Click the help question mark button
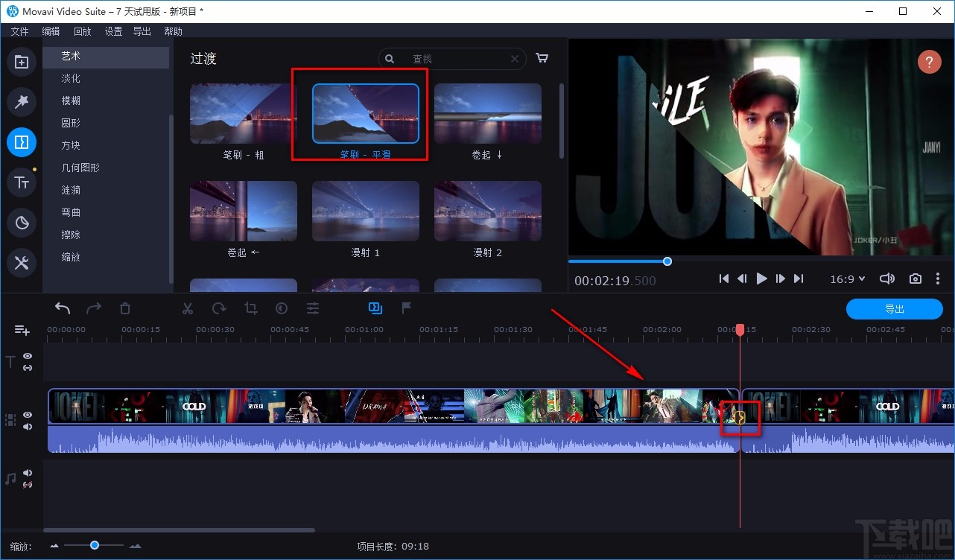955x560 pixels. (x=929, y=62)
